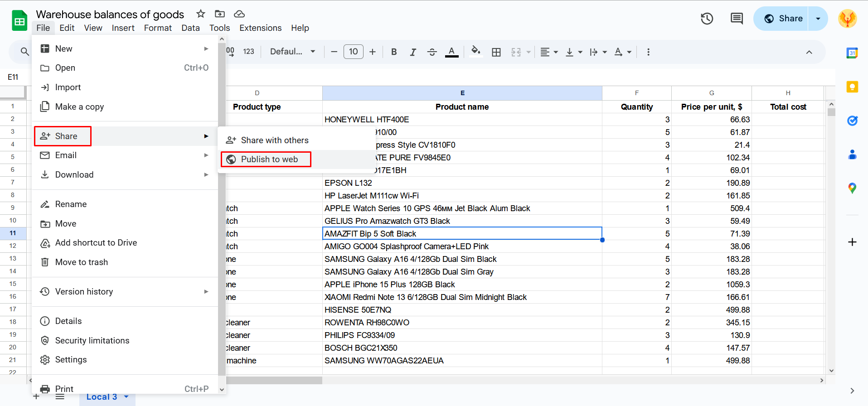Open Security limitations in File menu
The image size is (868, 406).
[x=125, y=341]
